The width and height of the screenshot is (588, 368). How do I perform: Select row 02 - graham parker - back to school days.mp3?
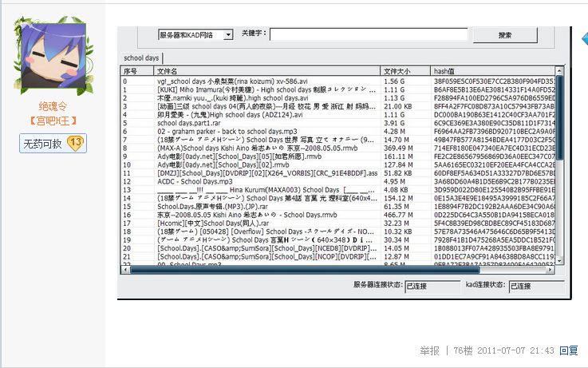(x=337, y=131)
